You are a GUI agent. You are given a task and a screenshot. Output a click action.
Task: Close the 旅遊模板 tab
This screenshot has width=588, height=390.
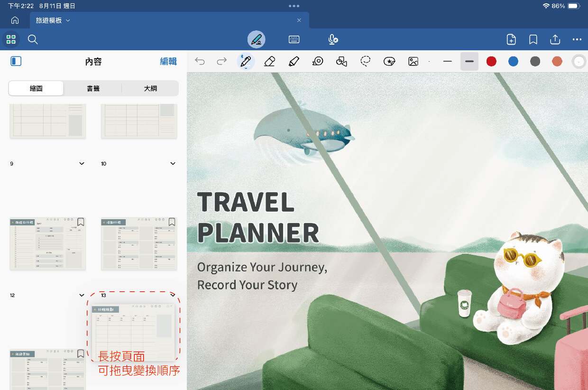[299, 20]
